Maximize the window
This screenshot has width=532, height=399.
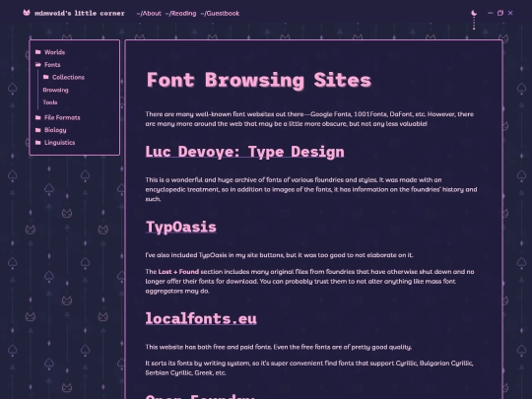(500, 13)
